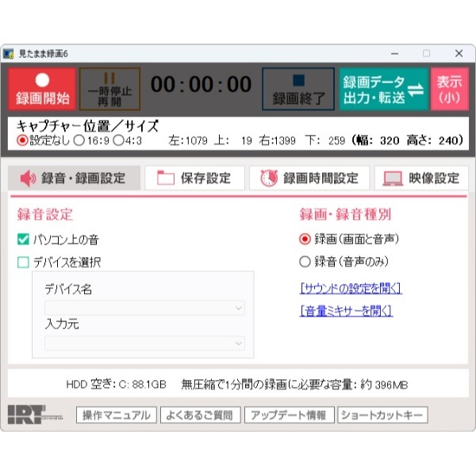The height and width of the screenshot is (476, 476).
Task: Select 録音(音声のみ) audio-only option
Action: pos(305,261)
